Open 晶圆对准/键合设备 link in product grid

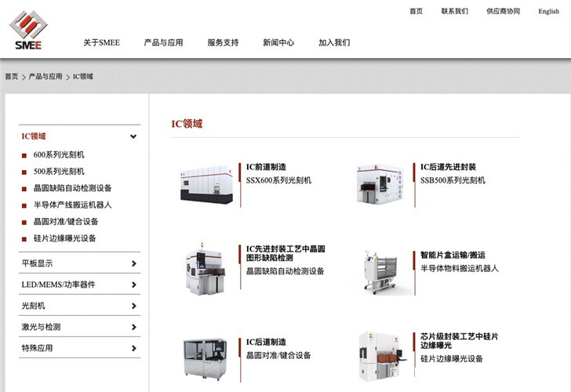tap(278, 355)
